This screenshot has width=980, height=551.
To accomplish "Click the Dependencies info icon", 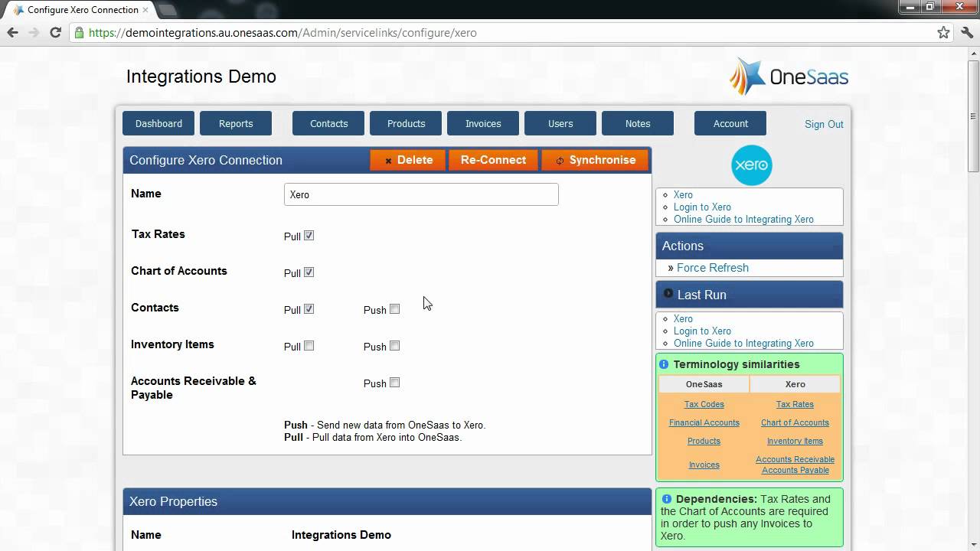I will pyautogui.click(x=666, y=499).
